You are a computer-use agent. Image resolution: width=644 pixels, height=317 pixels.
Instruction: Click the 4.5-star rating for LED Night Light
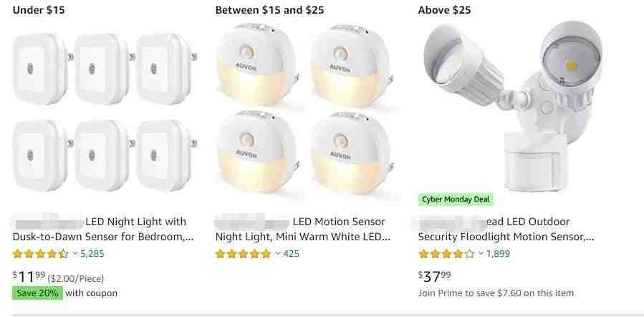tap(40, 254)
